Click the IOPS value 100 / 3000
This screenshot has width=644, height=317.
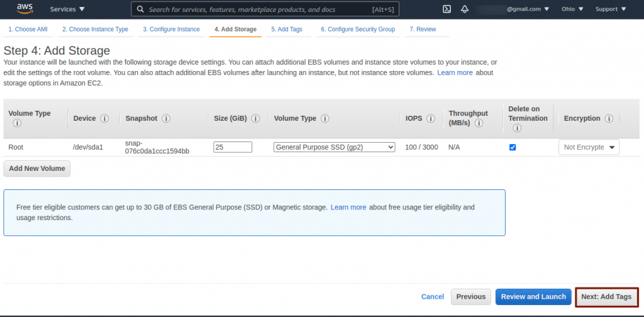pos(421,147)
